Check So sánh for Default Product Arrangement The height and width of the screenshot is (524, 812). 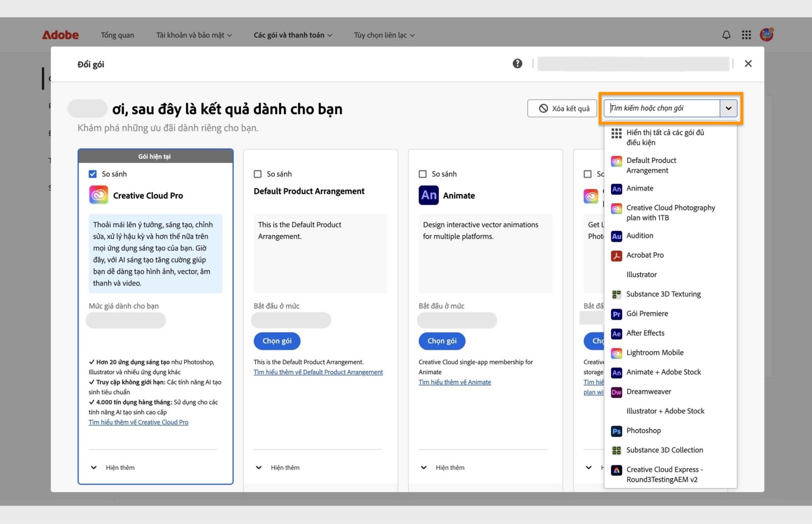[258, 174]
